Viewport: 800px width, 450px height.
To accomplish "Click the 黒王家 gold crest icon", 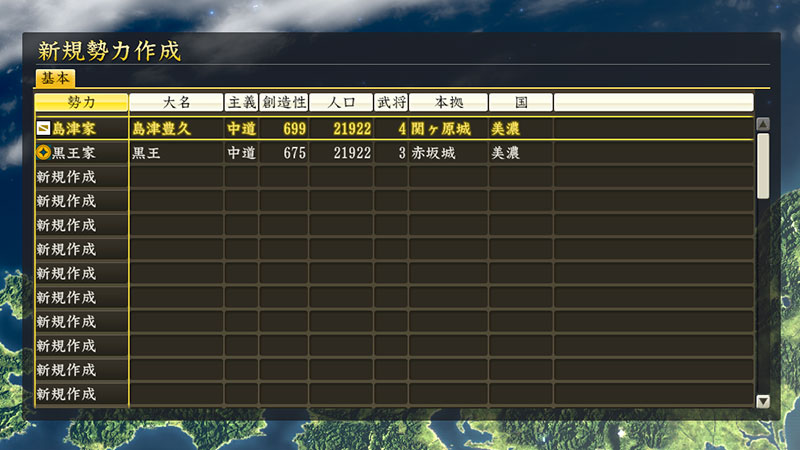I will pos(43,153).
